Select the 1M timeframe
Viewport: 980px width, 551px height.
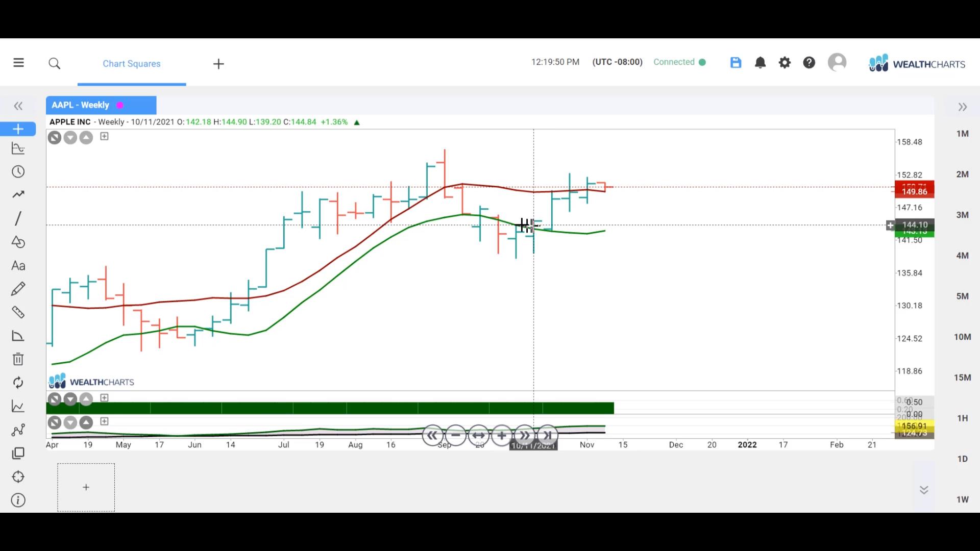[963, 134]
